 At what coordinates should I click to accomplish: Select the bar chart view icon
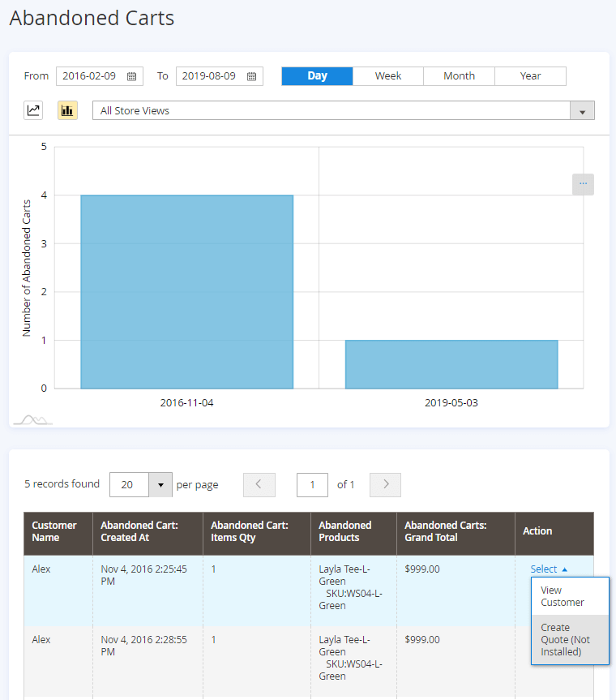pyautogui.click(x=67, y=110)
